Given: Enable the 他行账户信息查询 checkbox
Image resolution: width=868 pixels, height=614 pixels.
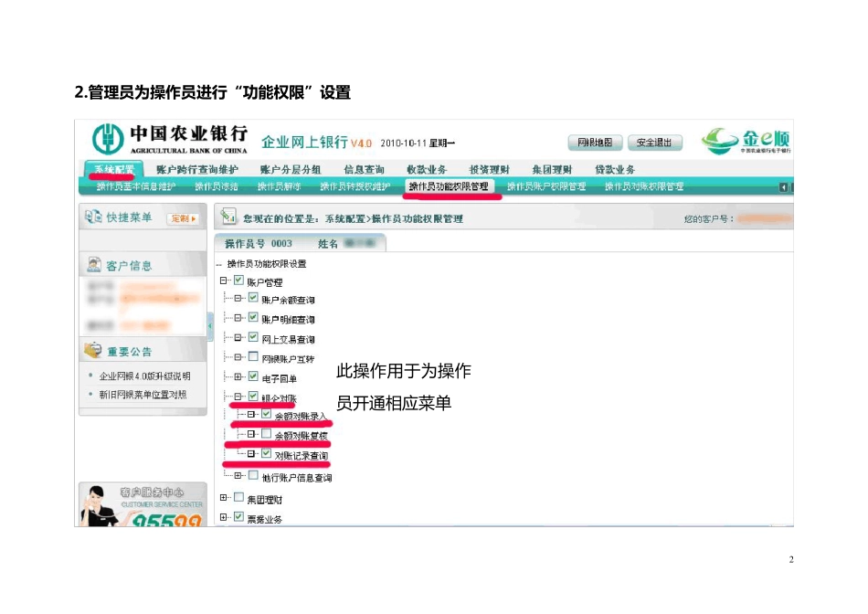Looking at the screenshot, I should (253, 475).
